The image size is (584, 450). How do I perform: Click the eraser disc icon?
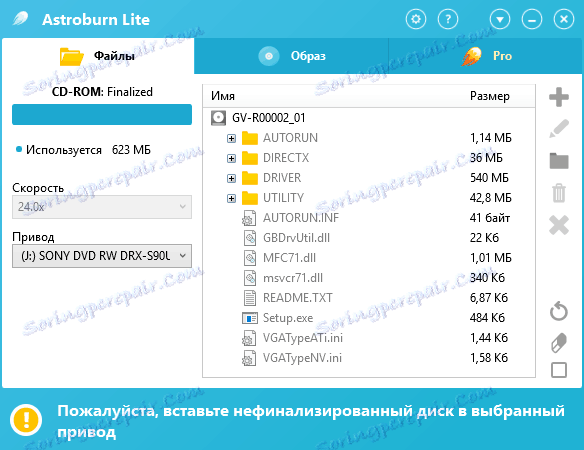(x=559, y=342)
